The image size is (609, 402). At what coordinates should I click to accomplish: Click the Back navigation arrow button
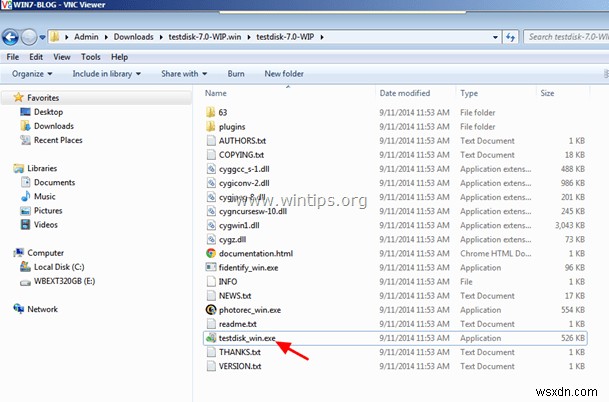[10, 37]
